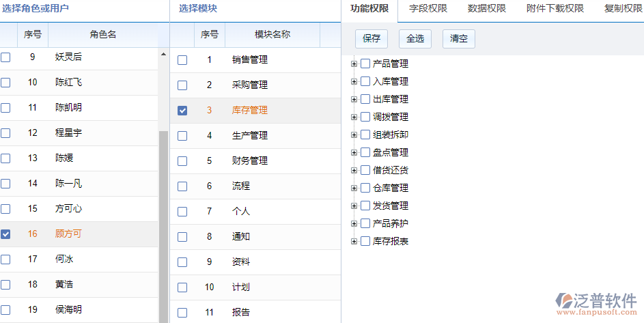Go to the 附件下载权限 tab

[555, 9]
